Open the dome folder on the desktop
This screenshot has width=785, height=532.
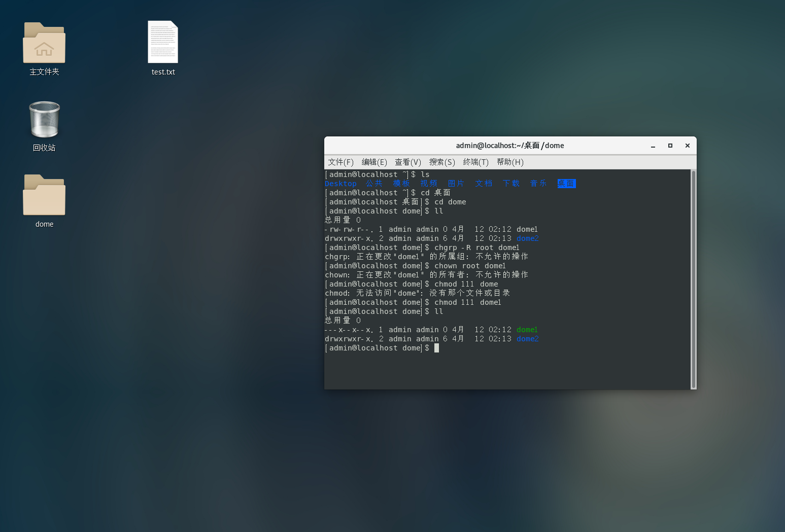44,200
